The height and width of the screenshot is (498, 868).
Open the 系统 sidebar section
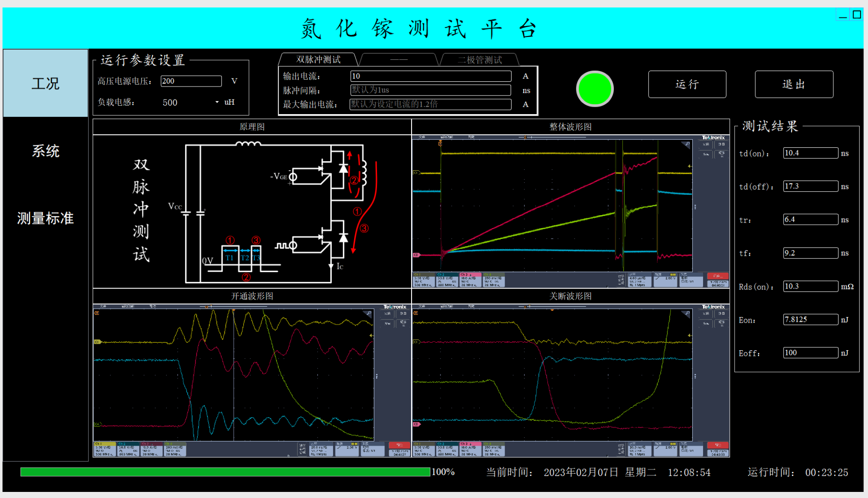tap(45, 151)
